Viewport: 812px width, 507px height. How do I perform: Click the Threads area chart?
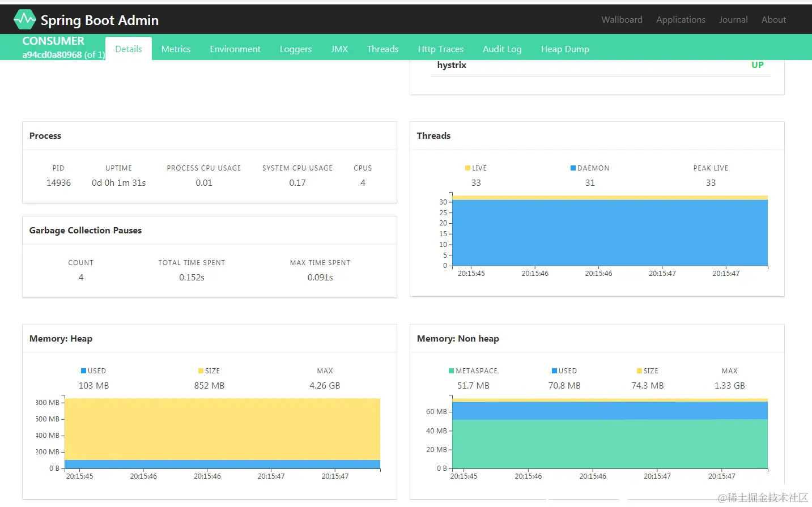click(610, 231)
